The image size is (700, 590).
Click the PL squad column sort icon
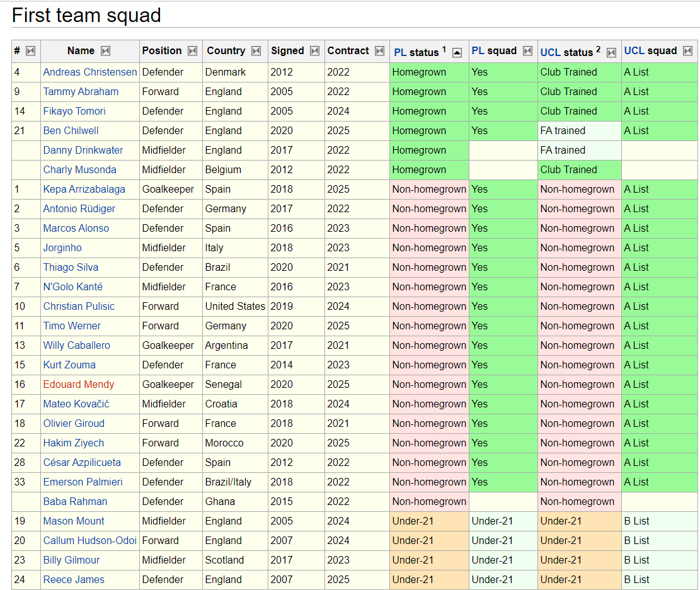(528, 51)
